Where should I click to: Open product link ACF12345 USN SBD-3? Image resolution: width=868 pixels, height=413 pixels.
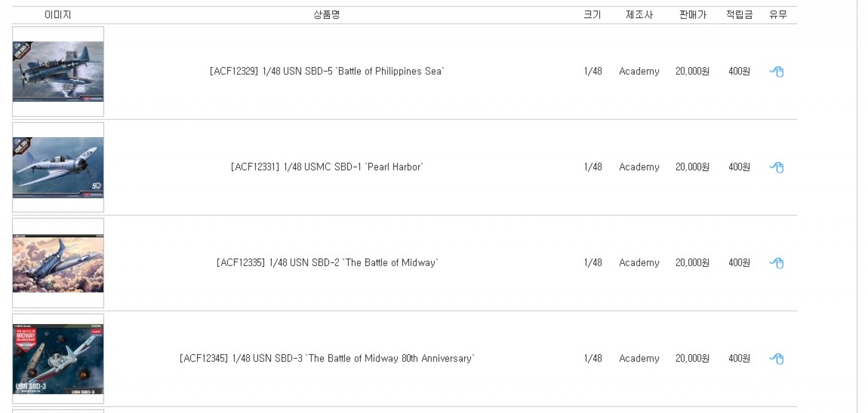coord(327,358)
